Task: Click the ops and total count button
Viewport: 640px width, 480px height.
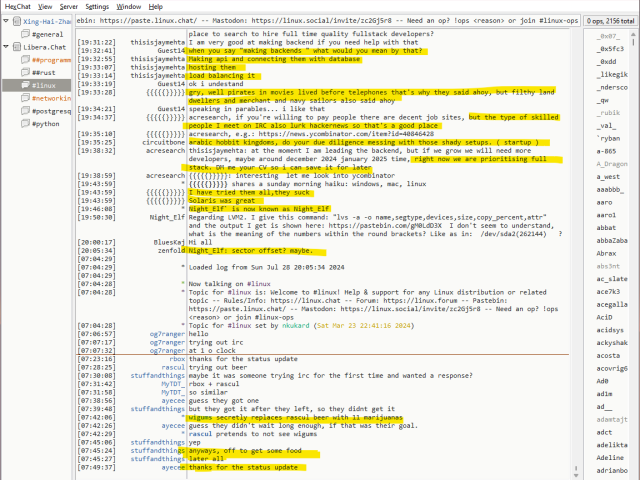Action: pyautogui.click(x=608, y=20)
